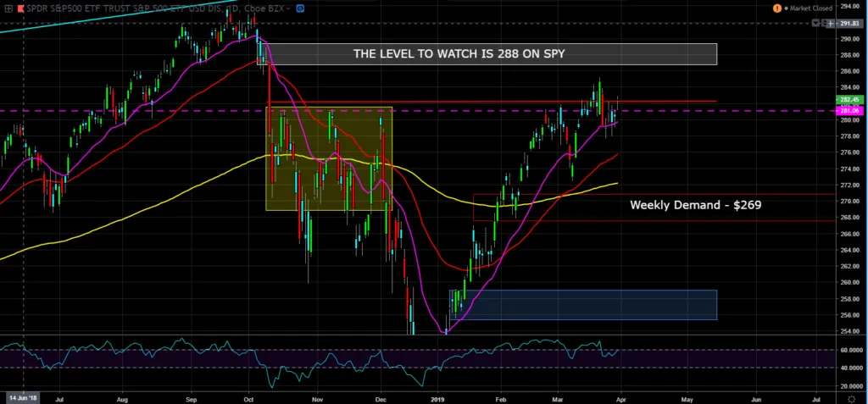Click the '14 Jun '18' date label
This screenshot has width=868, height=404.
coord(22,396)
